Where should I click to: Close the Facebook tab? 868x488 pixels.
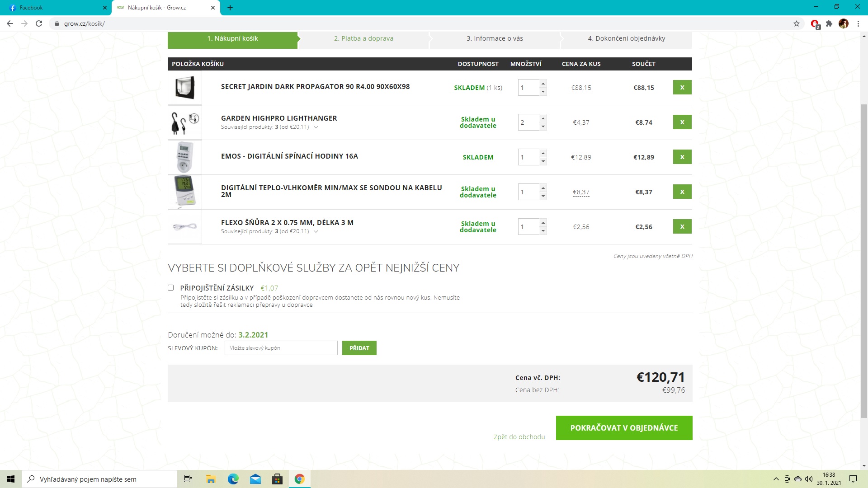click(105, 8)
